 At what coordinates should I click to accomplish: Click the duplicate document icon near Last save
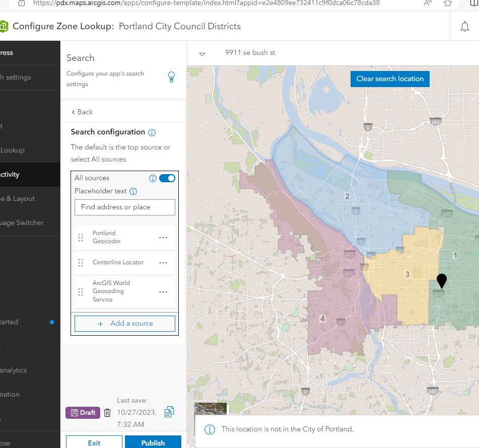click(x=169, y=412)
